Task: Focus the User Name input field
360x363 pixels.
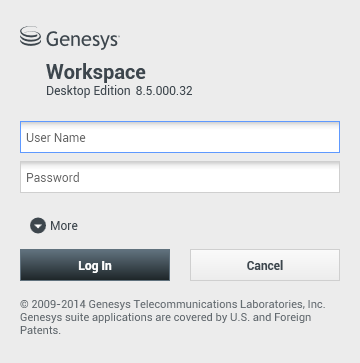Action: coord(180,137)
